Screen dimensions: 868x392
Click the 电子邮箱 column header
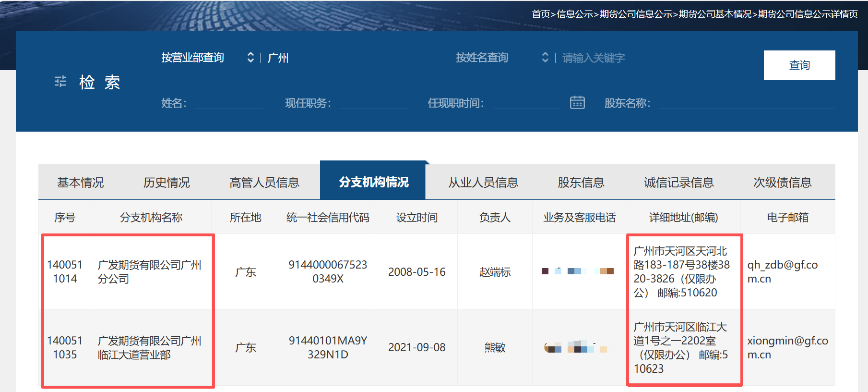tap(787, 218)
